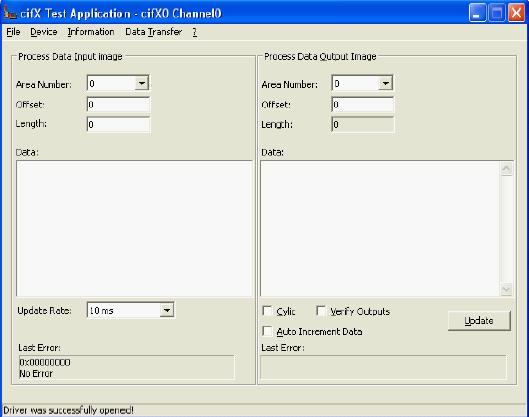Viewport: 529px width, 417px height.
Task: Close the cifX Test Application window
Action: (517, 13)
